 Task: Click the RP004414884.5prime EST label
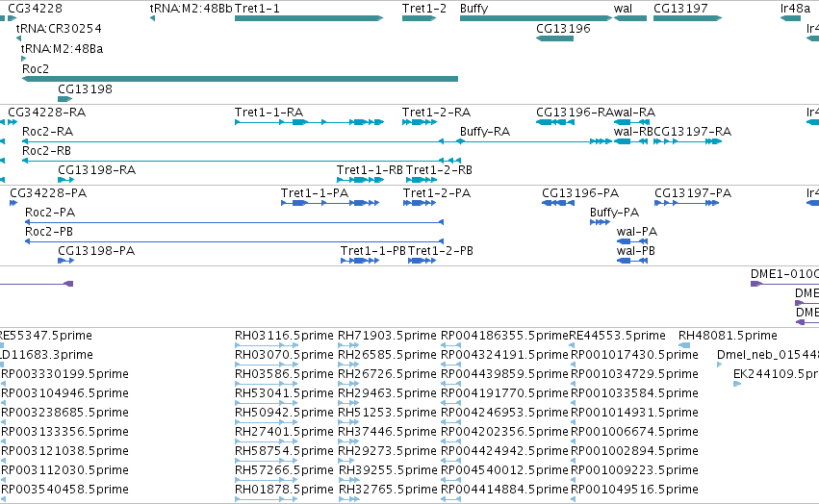(x=504, y=490)
